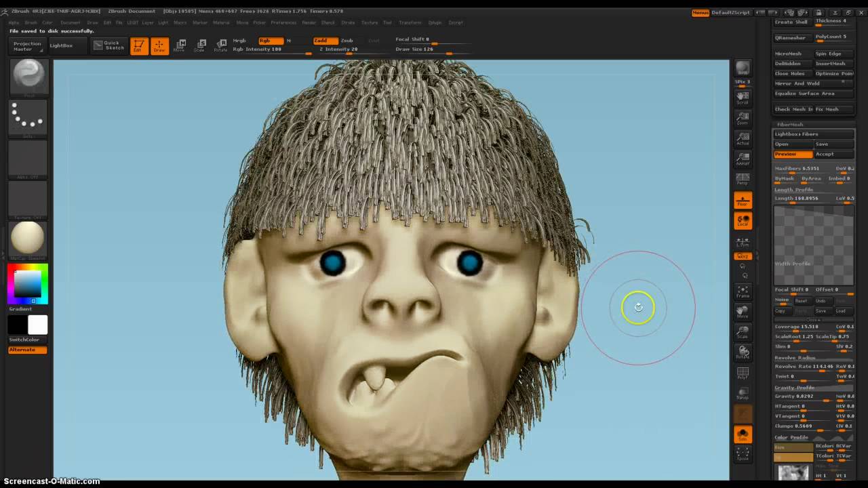Toggle the Persp perspective icon
This screenshot has width=868, height=488.
(743, 179)
